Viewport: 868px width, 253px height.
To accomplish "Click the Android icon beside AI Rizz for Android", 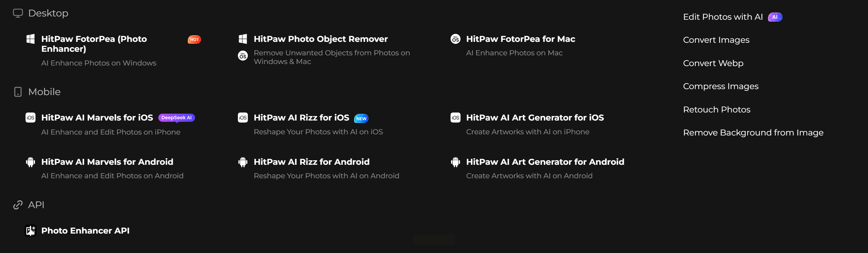I will (243, 162).
